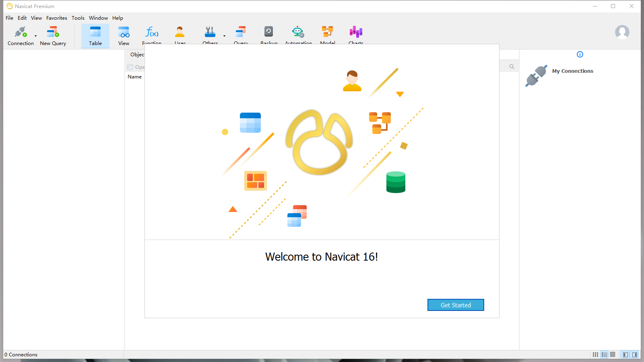Open the Charts toolbar icon

pyautogui.click(x=356, y=32)
